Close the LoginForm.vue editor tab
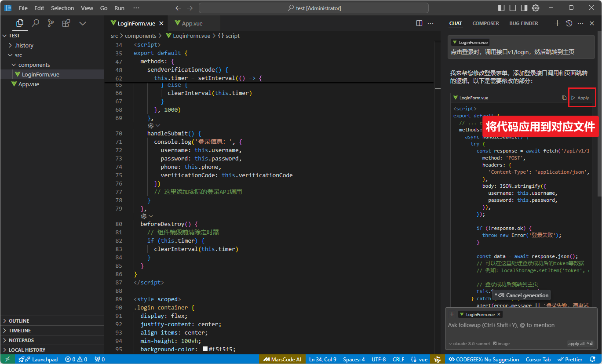Viewport: 602px width, 364px height. (x=161, y=24)
